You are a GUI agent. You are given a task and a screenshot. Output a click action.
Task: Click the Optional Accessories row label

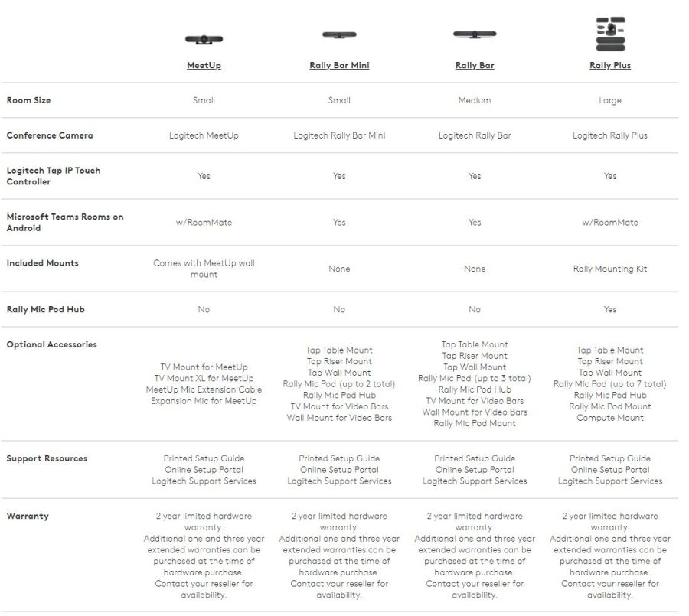51,344
